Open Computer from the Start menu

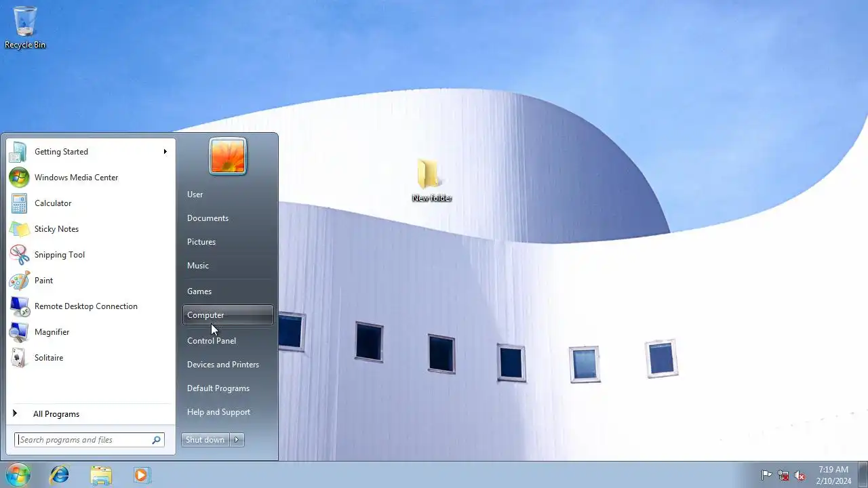(229, 315)
